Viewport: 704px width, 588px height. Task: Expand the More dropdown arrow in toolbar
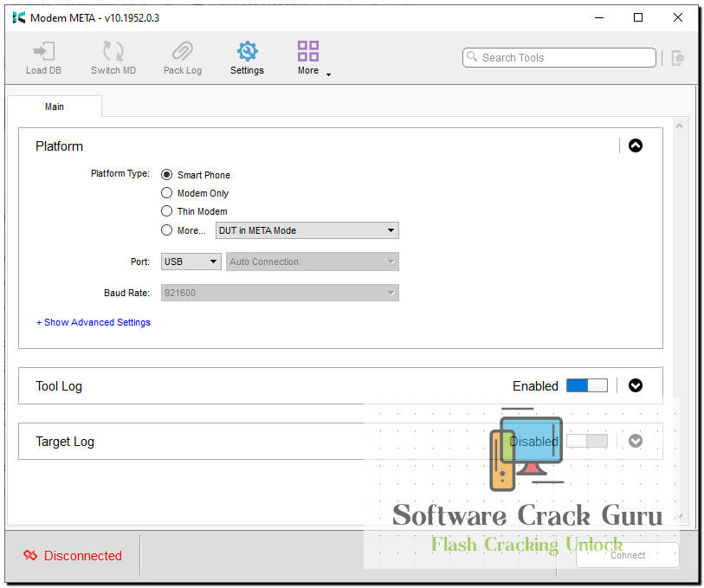pos(329,74)
